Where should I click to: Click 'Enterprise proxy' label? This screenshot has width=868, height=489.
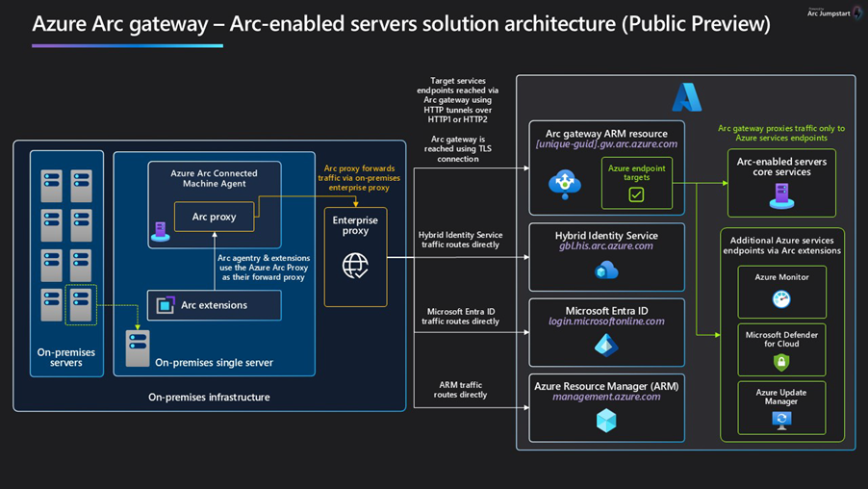(355, 225)
